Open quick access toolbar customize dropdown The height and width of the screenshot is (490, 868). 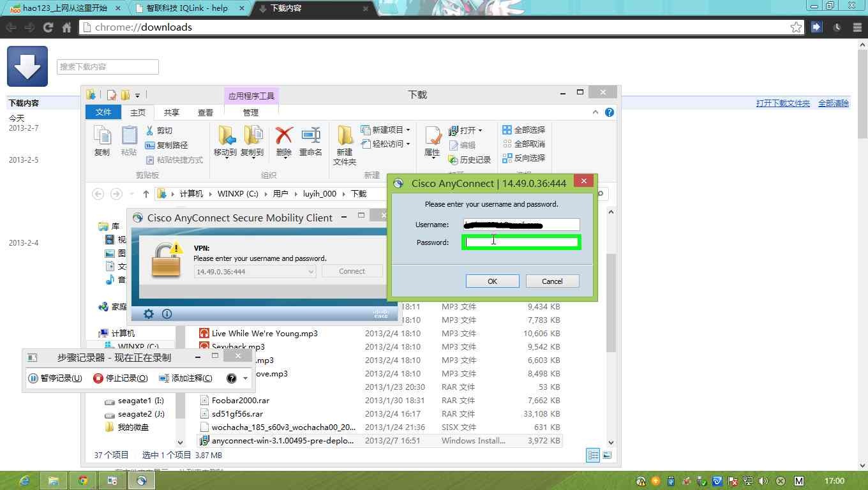137,96
